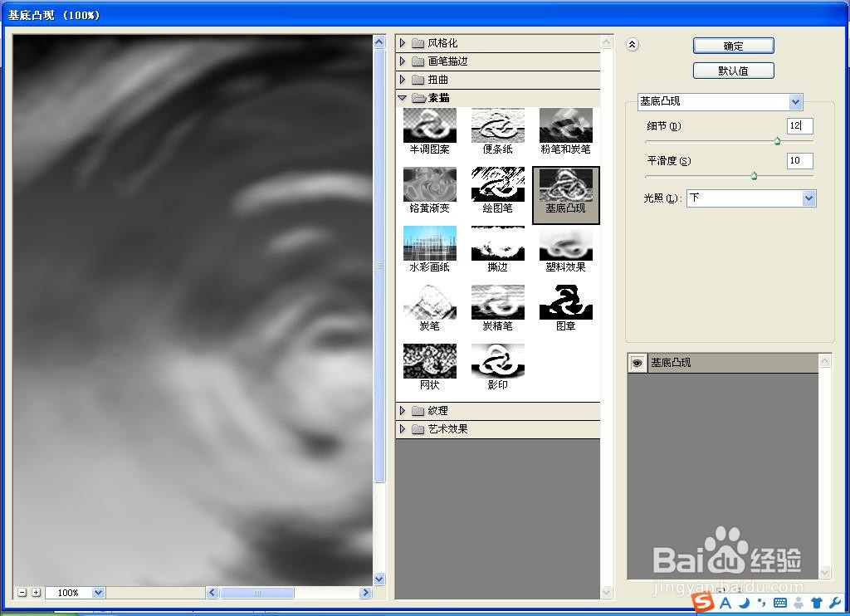This screenshot has width=850, height=616.
Task: Adjust the 细节 slider handle
Action: point(777,141)
